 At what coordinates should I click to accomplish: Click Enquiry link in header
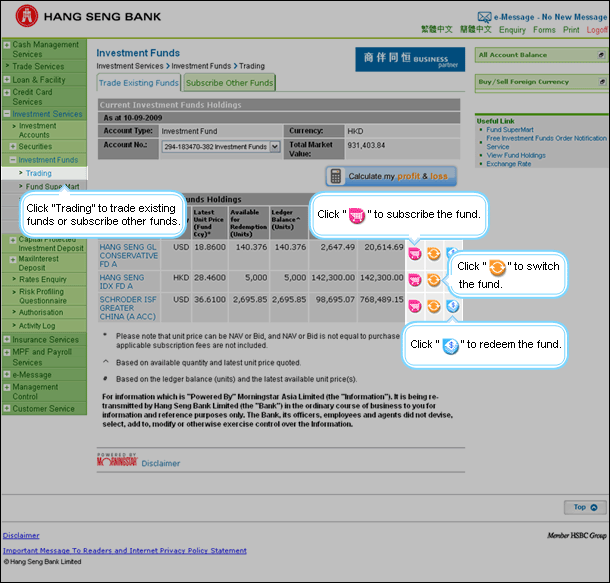point(512,30)
